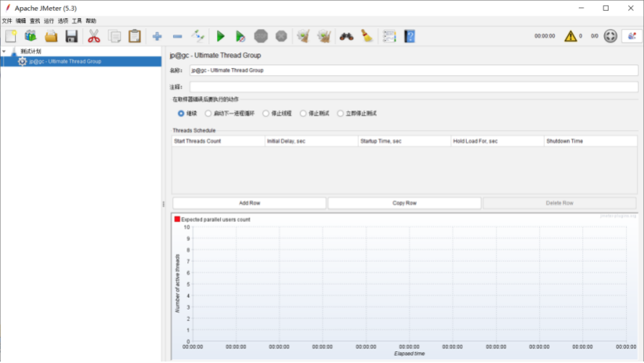Open the 编辑 menu
The height and width of the screenshot is (363, 644).
tap(21, 21)
